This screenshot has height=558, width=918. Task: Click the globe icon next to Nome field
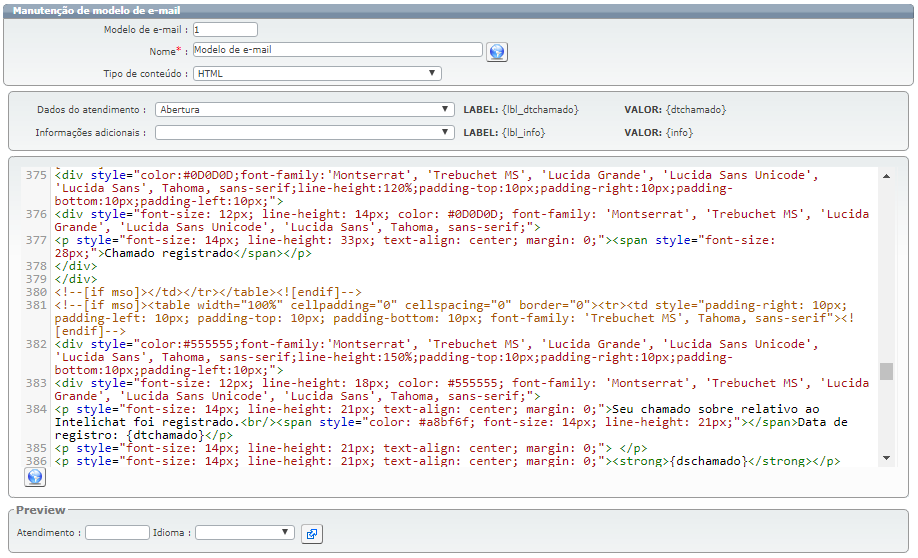[x=496, y=52]
